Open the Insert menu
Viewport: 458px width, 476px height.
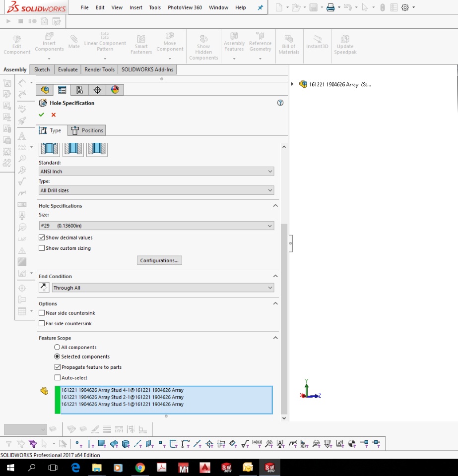(136, 7)
